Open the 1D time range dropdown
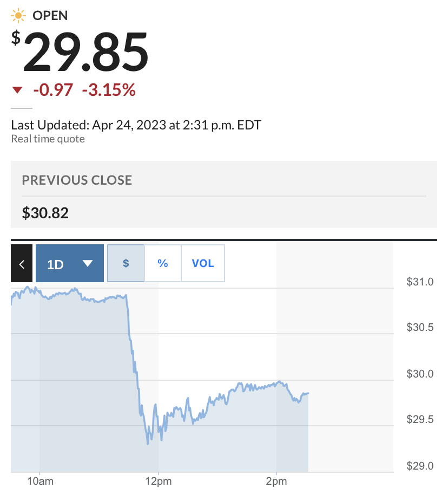 click(70, 263)
